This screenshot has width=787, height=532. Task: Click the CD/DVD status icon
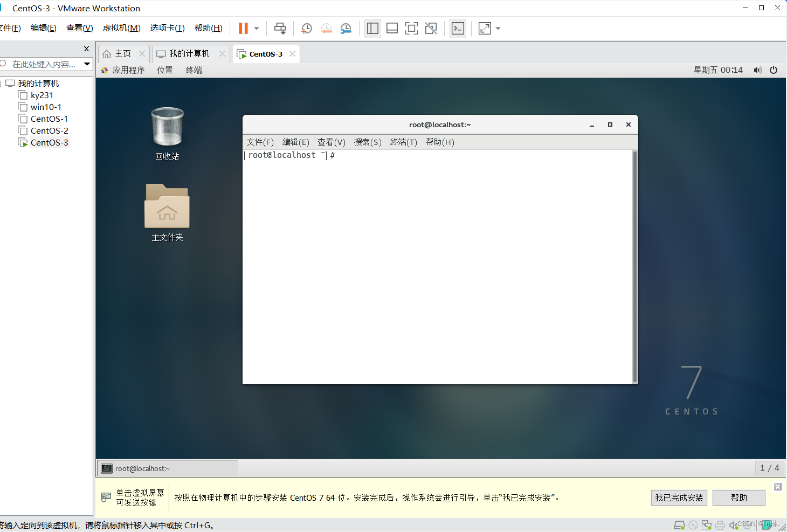[x=693, y=525]
